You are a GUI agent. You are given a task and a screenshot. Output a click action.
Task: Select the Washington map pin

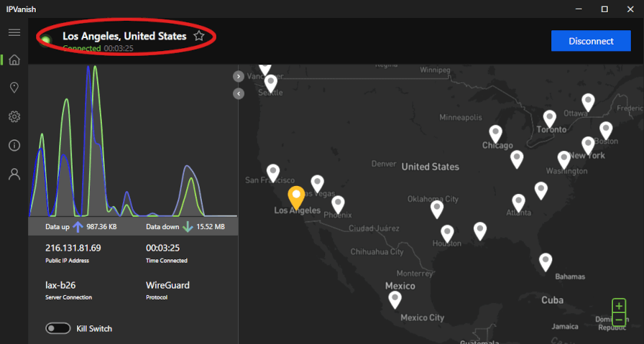tap(564, 160)
